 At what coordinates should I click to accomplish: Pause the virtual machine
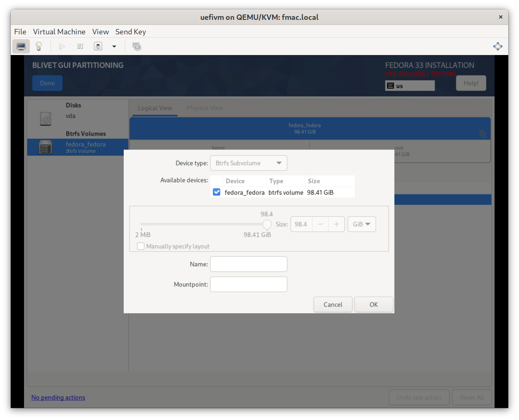point(80,46)
